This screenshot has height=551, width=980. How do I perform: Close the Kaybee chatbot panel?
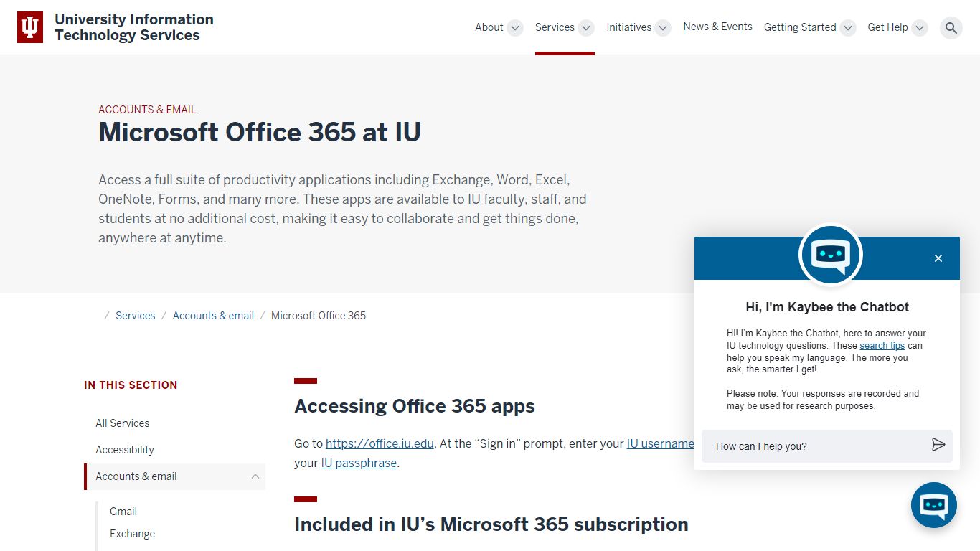tap(938, 258)
